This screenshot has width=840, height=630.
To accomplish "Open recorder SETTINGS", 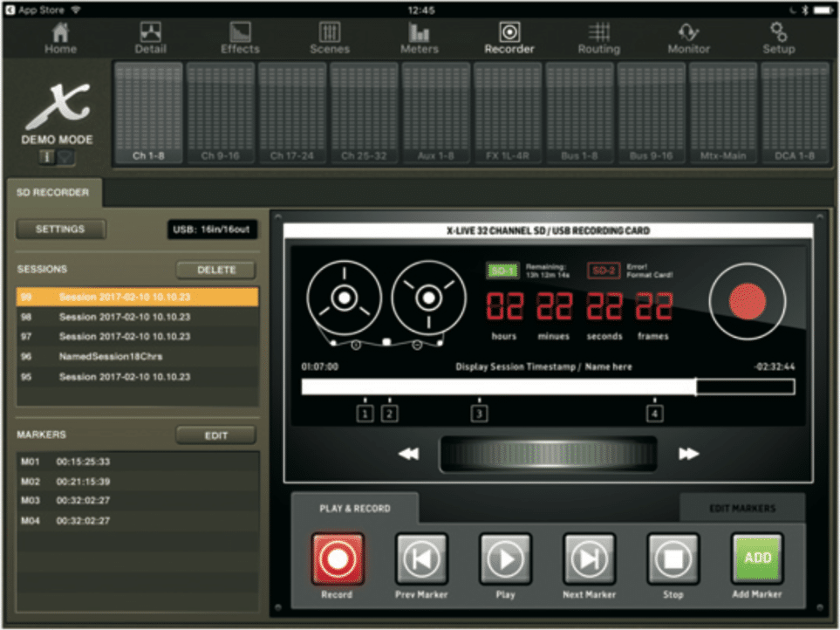I will click(60, 229).
